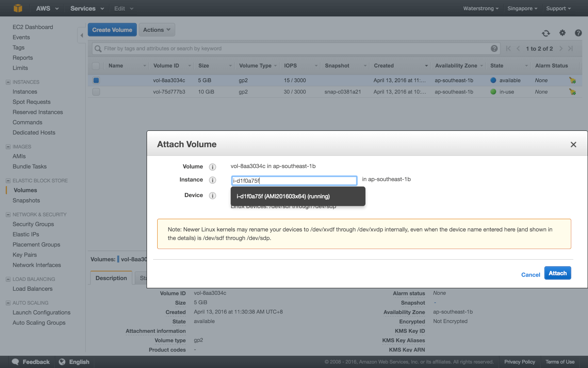Click alarm icon for vol-75d777b3 row

(572, 92)
